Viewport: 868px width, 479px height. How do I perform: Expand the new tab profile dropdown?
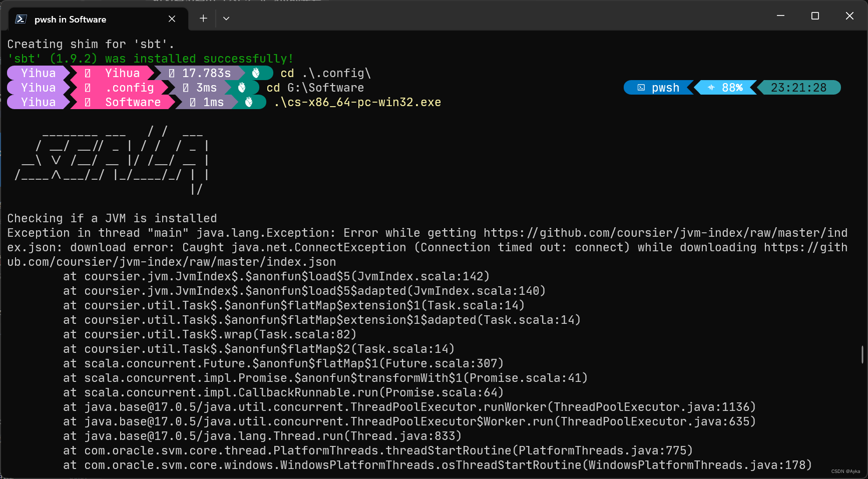[x=226, y=19]
